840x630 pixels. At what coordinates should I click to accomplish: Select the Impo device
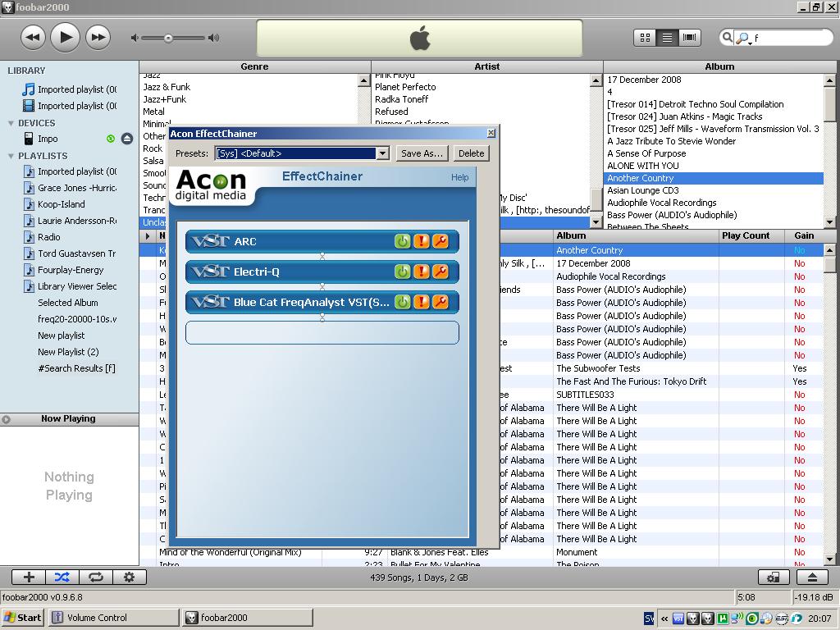click(48, 139)
